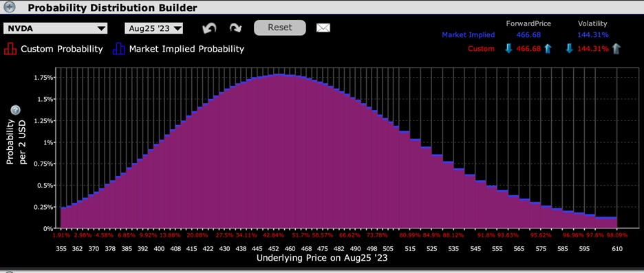Image resolution: width=644 pixels, height=273 pixels.
Task: Click the custom volatility 144.31% value
Action: (592, 49)
